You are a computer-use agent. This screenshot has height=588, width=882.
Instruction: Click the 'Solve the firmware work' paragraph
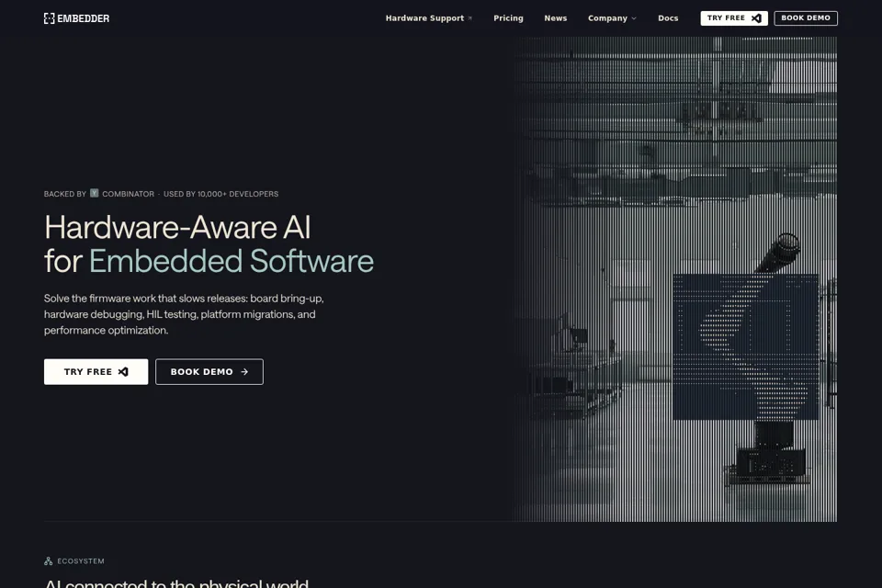point(184,314)
